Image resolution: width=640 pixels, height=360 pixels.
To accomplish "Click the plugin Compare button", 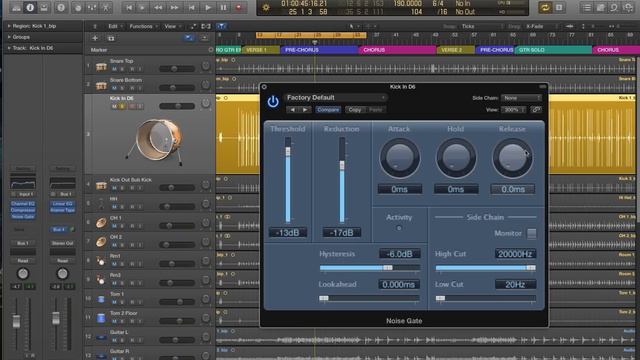I will click(328, 109).
